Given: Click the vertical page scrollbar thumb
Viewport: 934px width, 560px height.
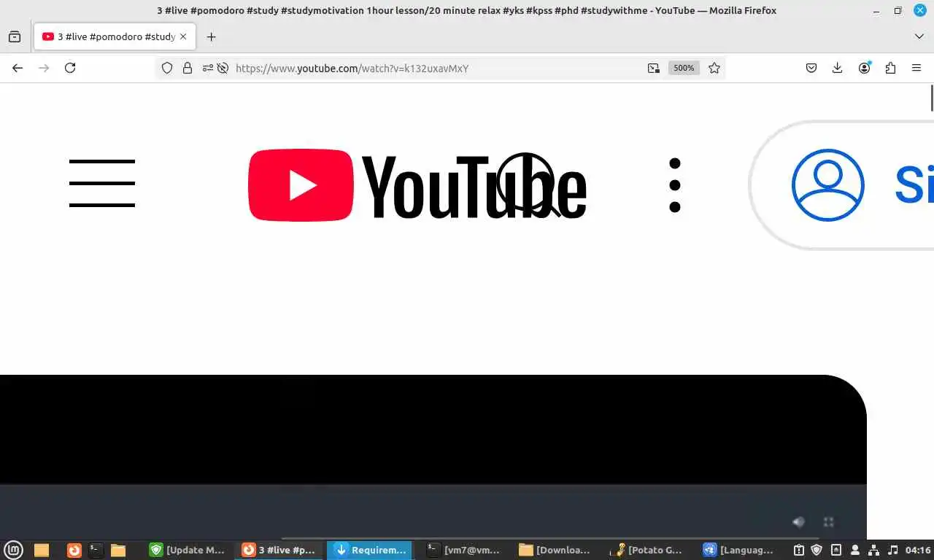Looking at the screenshot, I should coord(932,98).
